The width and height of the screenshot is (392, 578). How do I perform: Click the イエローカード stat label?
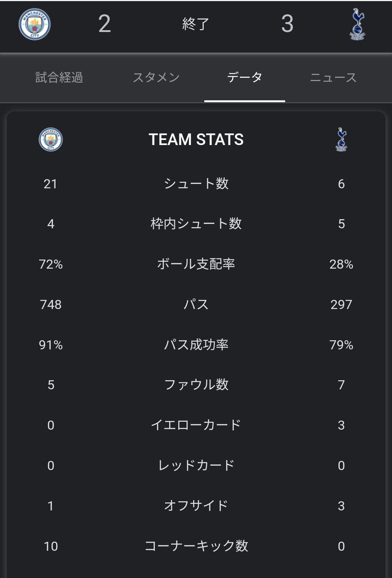click(196, 425)
